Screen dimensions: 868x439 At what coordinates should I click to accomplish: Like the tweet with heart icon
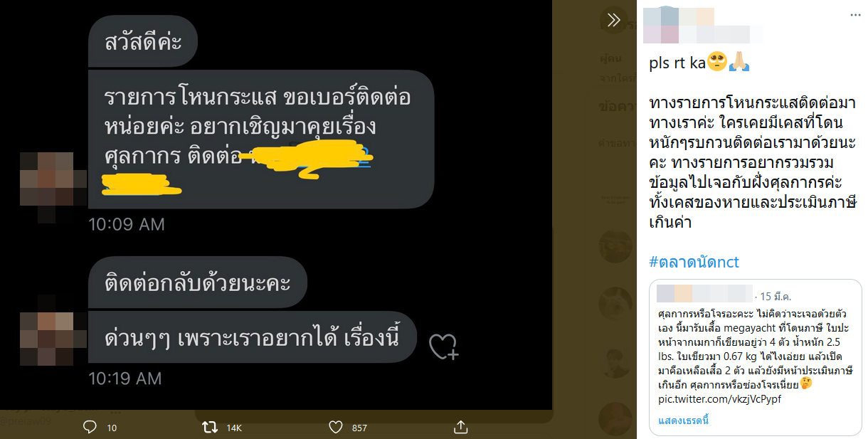click(337, 427)
